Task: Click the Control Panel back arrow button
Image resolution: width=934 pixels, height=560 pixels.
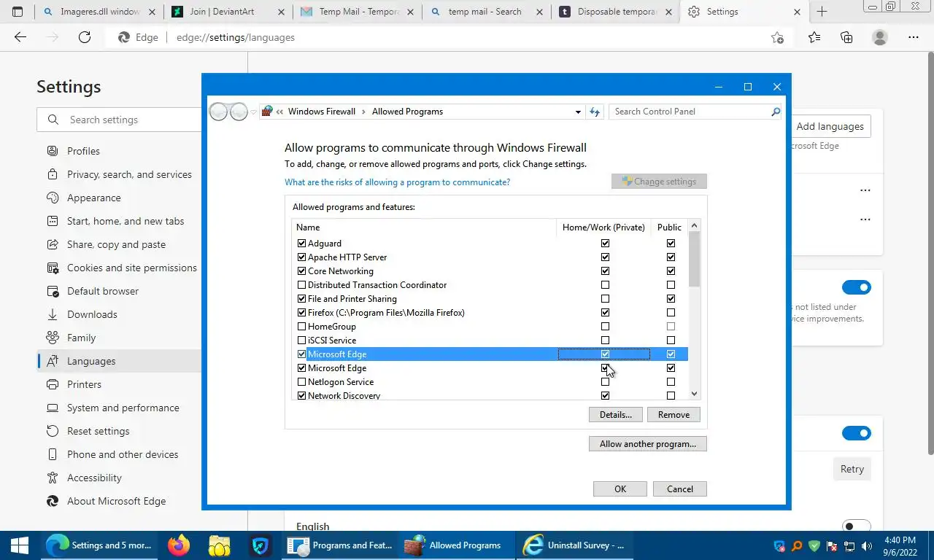Action: pos(218,112)
